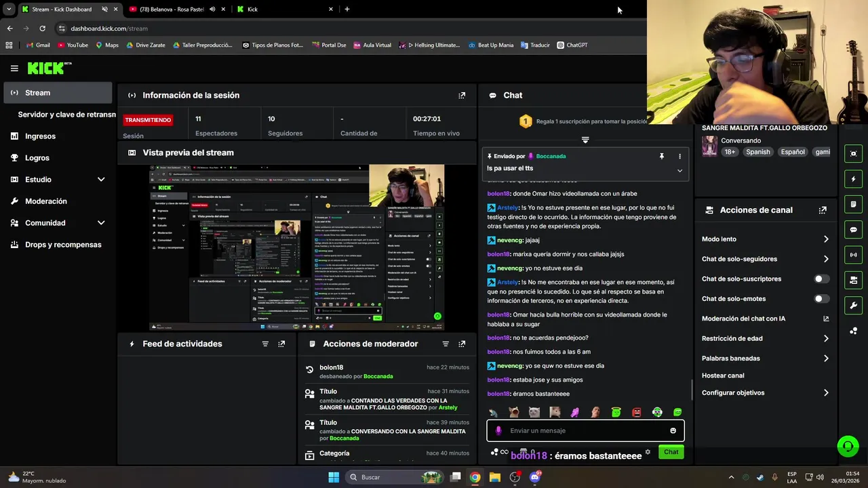The width and height of the screenshot is (868, 488).
Task: Open the Windows Start menu
Action: [334, 477]
